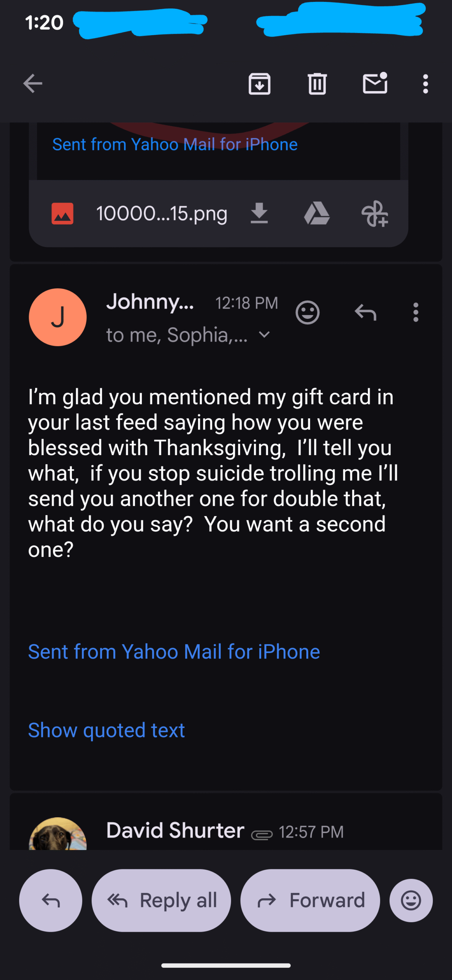Viewport: 452px width, 980px height.
Task: Add emoji reaction to Johnny's message
Action: (x=307, y=313)
